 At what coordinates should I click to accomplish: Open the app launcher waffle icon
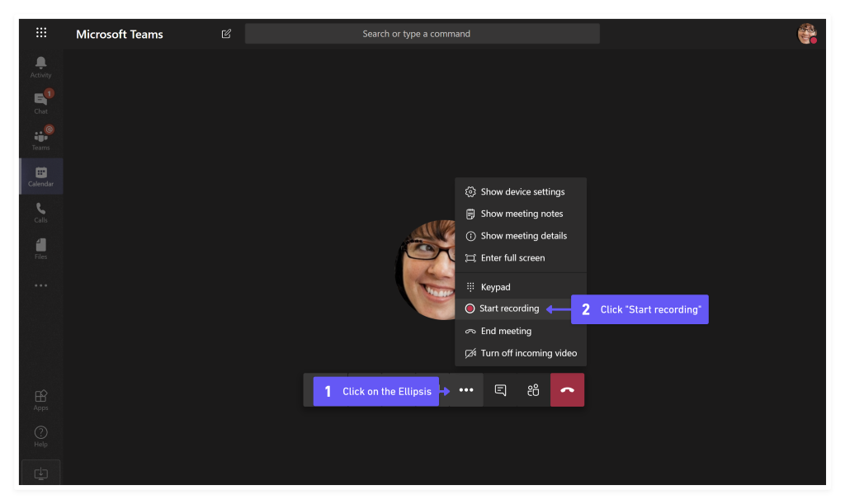[x=41, y=33]
